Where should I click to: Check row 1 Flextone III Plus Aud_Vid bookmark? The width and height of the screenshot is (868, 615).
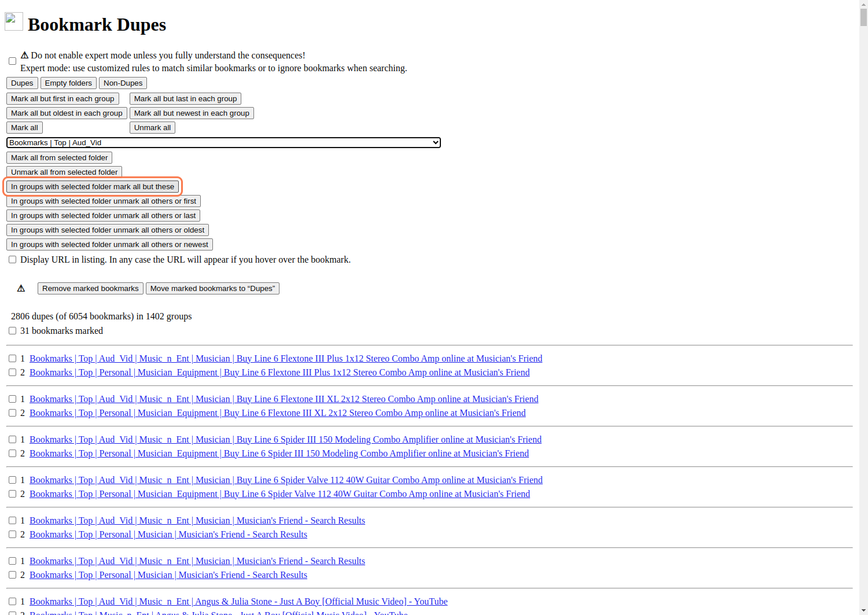12,359
